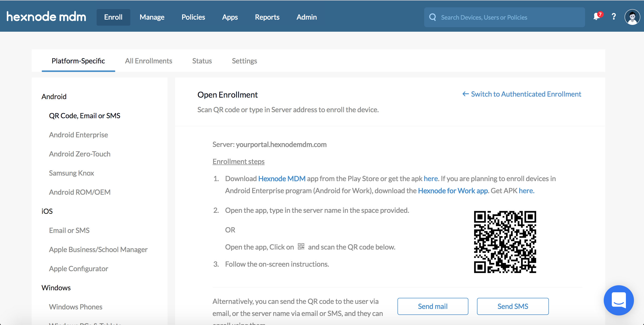Screen dimensions: 644x325
Task: Open the Enroll menu
Action: point(113,17)
